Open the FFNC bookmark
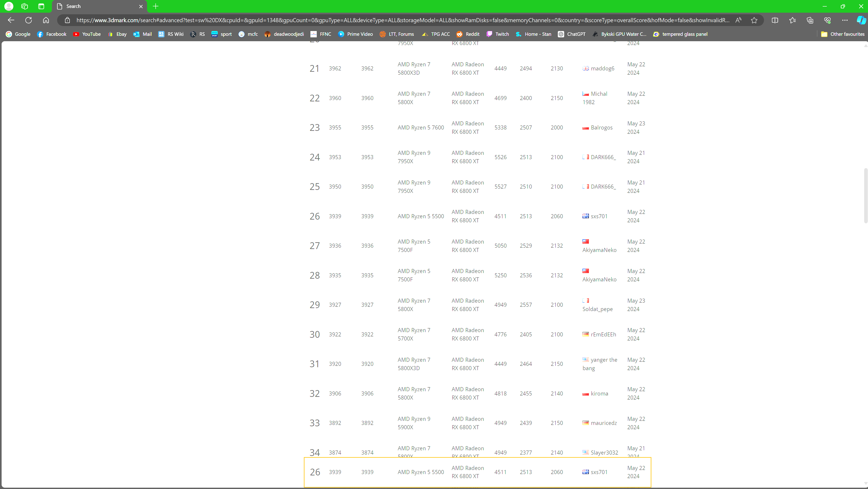Screen dimensions: 868x489 click(x=321, y=34)
